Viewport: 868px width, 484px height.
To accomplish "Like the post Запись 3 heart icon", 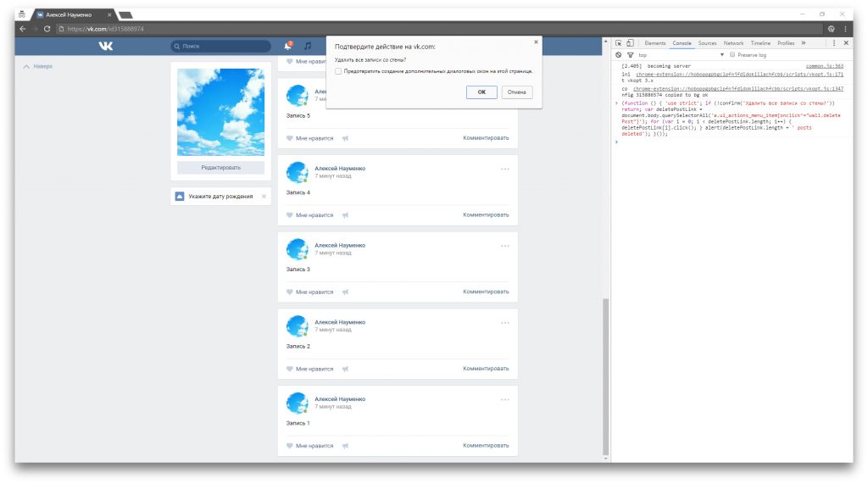I will [290, 292].
